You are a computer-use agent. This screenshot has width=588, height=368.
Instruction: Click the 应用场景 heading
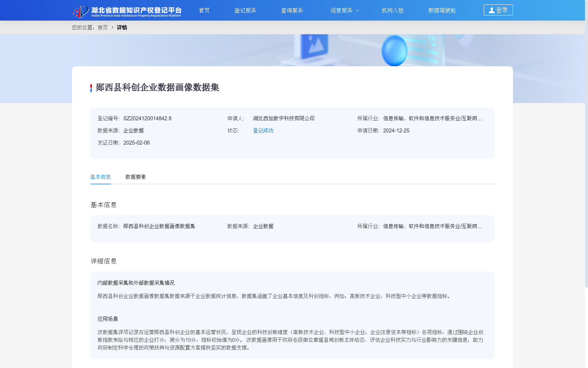click(x=108, y=319)
